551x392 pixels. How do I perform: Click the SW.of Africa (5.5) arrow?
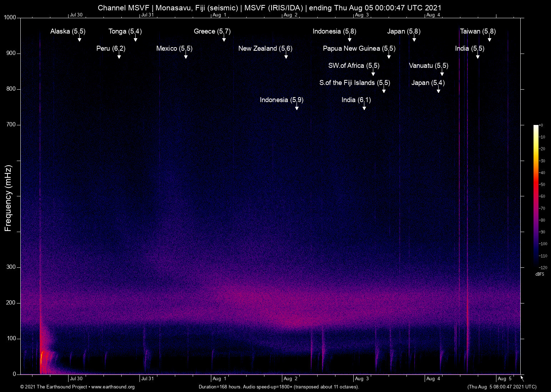click(373, 72)
